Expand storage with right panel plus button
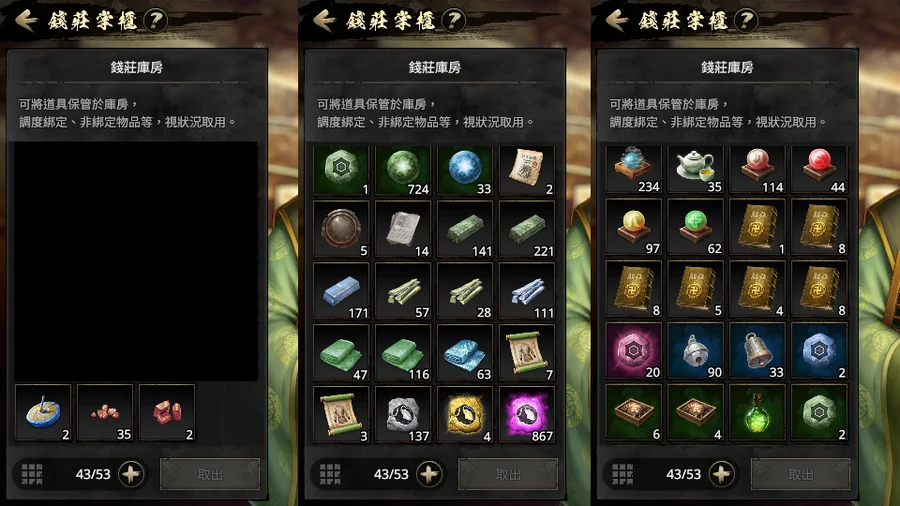The image size is (900, 506). (721, 474)
